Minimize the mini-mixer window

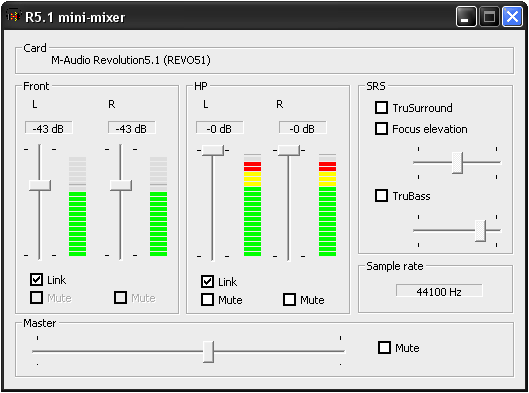pyautogui.click(x=466, y=16)
